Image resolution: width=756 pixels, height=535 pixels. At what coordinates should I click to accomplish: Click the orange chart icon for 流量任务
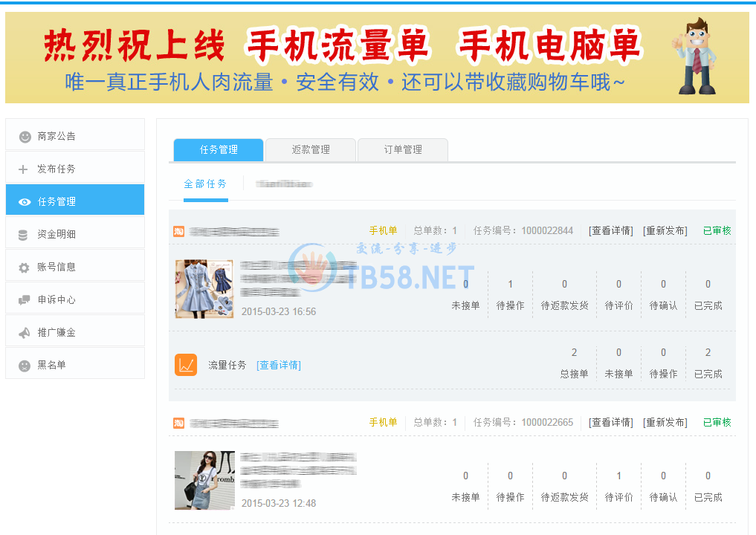coord(186,365)
